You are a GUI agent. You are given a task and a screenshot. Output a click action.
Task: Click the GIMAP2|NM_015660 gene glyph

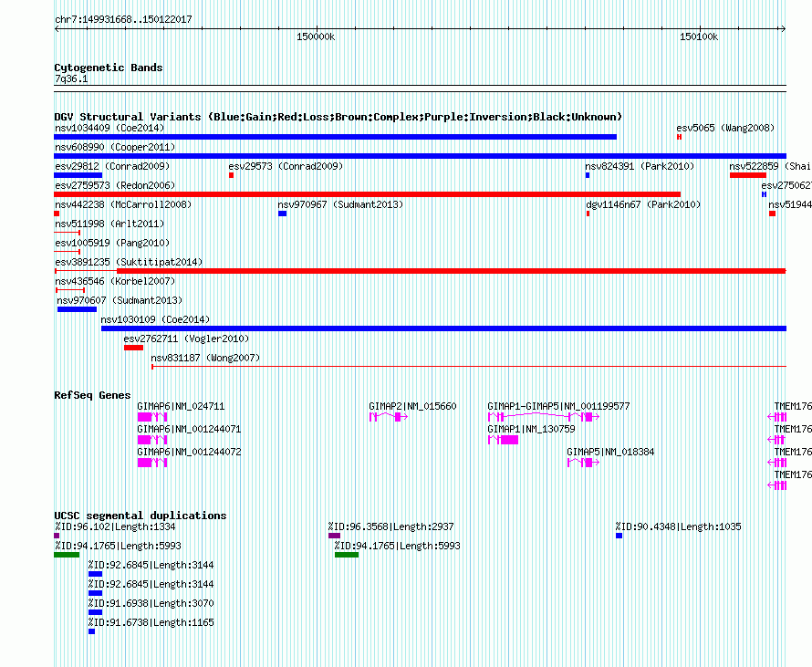[x=389, y=417]
